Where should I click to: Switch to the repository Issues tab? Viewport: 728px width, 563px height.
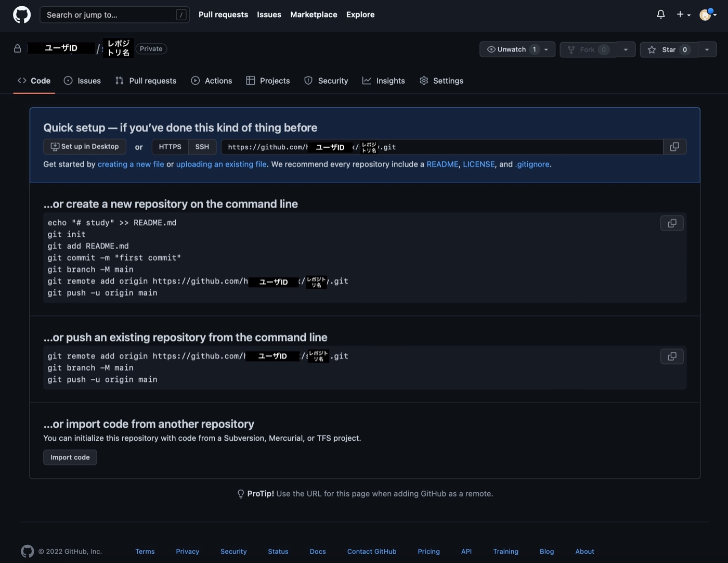point(83,81)
